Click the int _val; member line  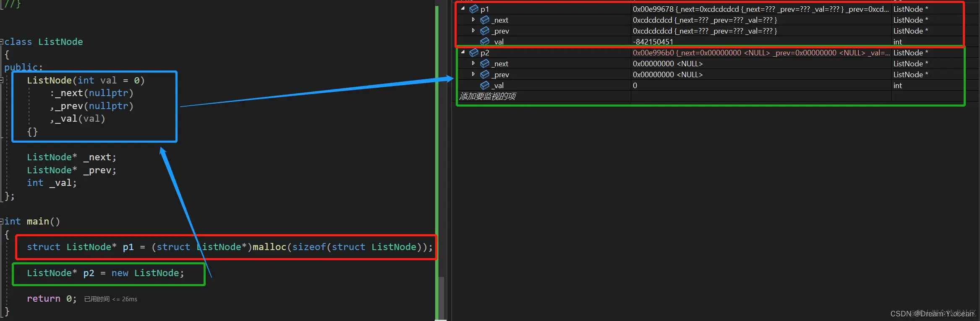coord(52,183)
